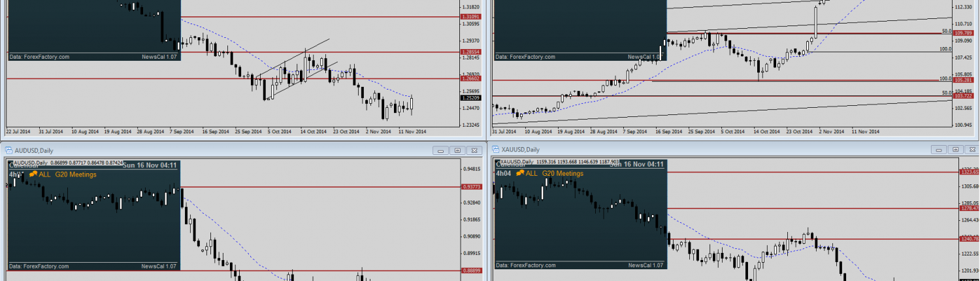
Task: Click the 1.25209 current price label
Action: click(470, 98)
